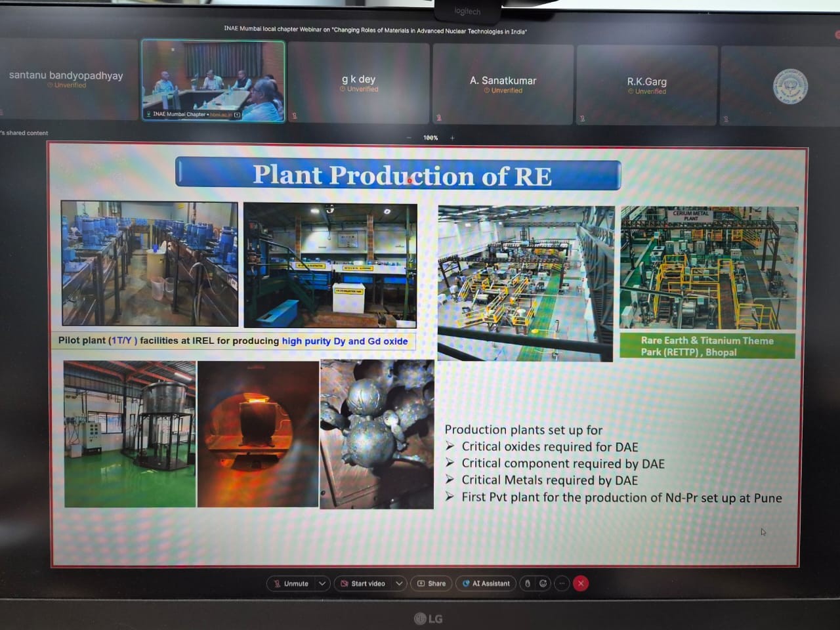
Task: Select INAE Mumbai Chapter video thumbnail
Action: tap(213, 81)
